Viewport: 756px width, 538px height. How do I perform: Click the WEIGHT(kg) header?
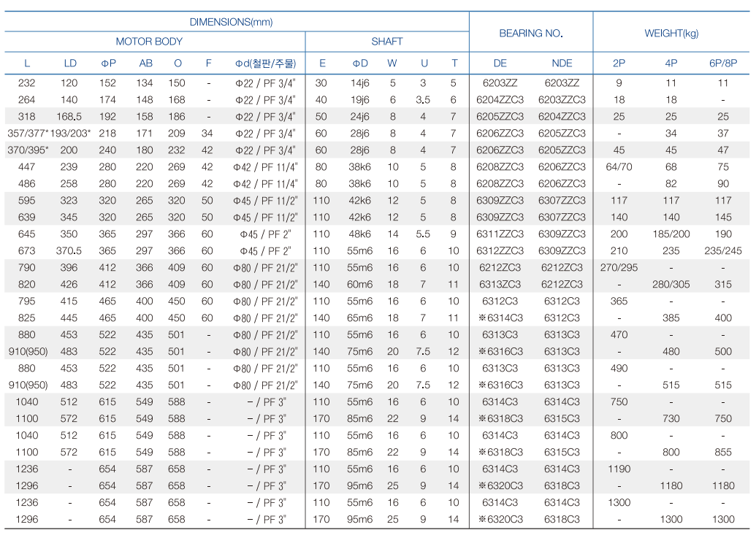point(671,34)
